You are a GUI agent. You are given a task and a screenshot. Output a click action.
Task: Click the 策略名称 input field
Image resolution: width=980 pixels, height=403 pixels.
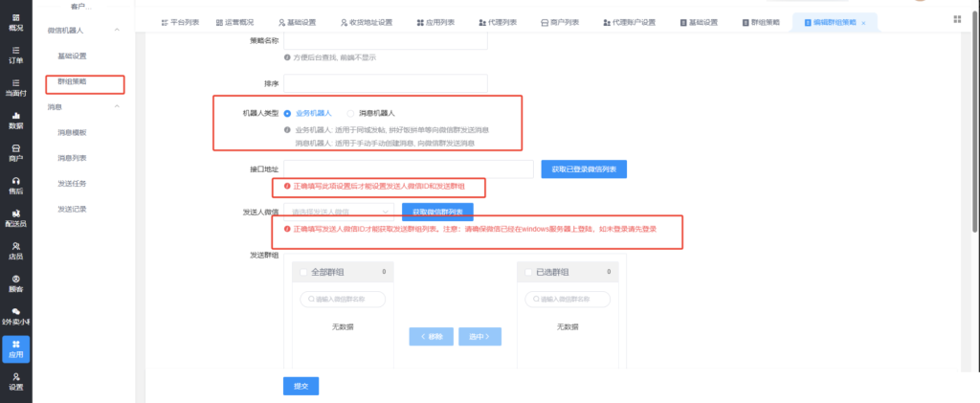pos(385,40)
